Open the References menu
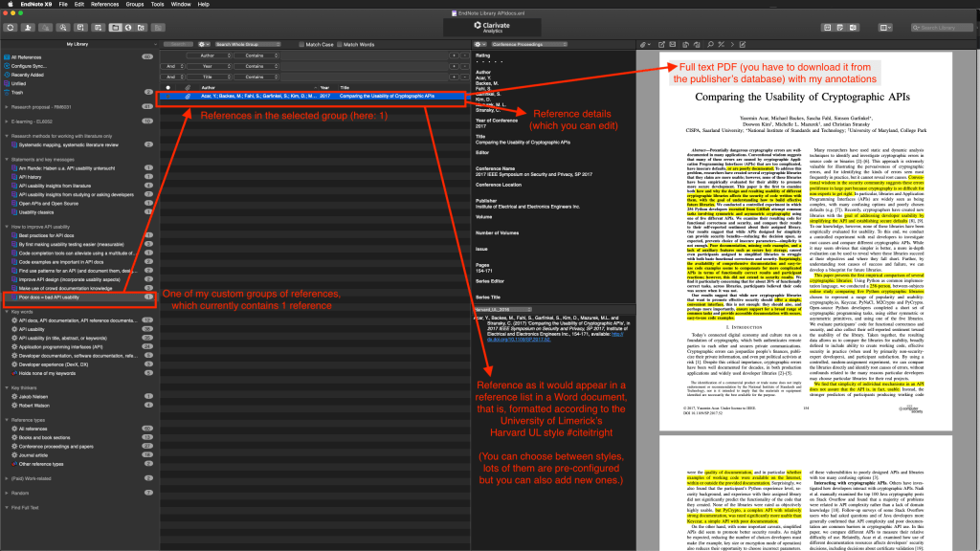Screen dimensions: 980x551 click(103, 4)
